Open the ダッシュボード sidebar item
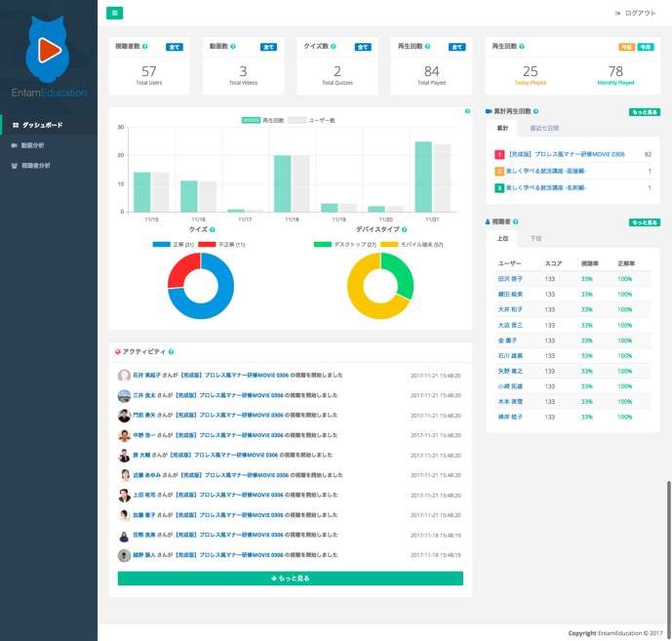Screen dimensions: 672x641 [x=49, y=125]
